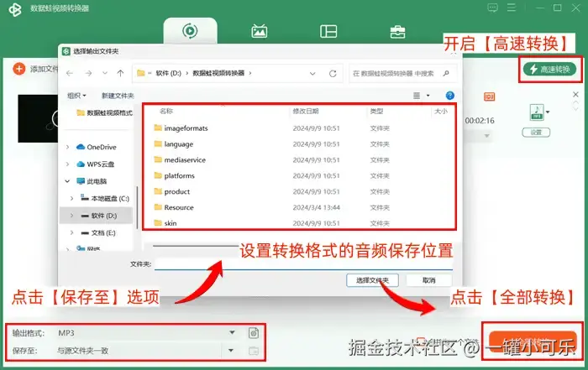Expand the 本地磁盘 (C:) node
The height and width of the screenshot is (370, 588).
[71, 199]
